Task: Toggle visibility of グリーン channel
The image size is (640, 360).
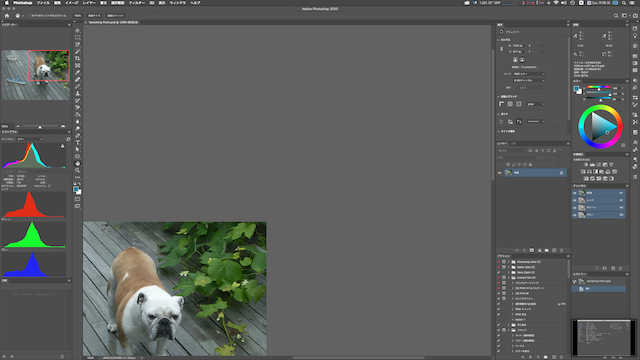Action: (x=575, y=208)
